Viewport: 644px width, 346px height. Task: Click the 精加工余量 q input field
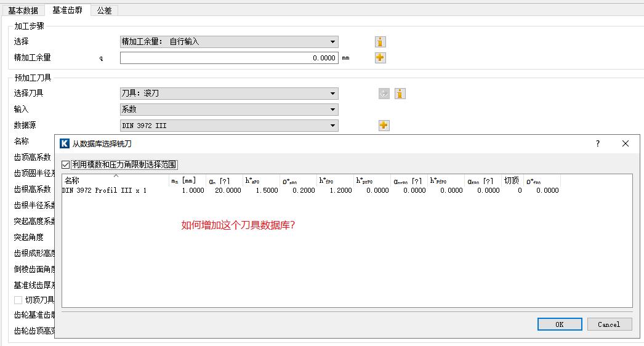229,58
